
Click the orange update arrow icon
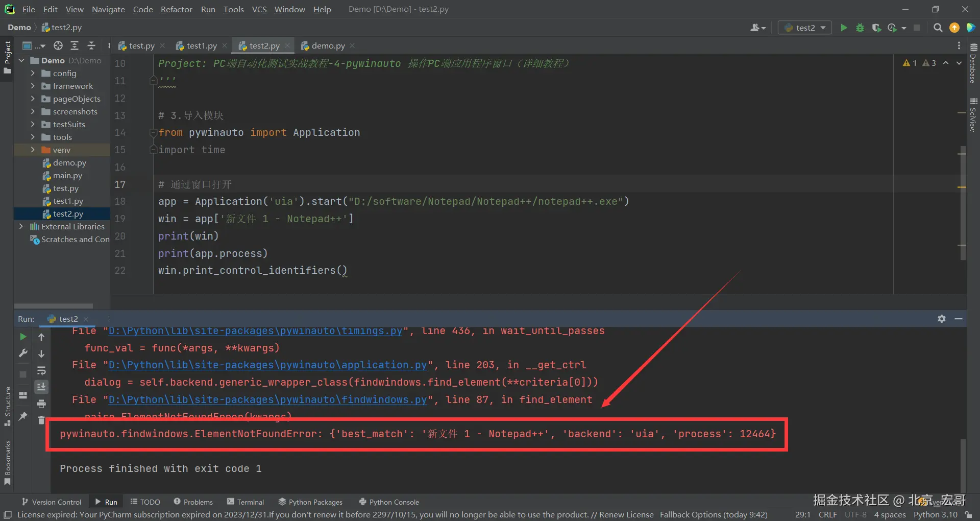point(954,28)
